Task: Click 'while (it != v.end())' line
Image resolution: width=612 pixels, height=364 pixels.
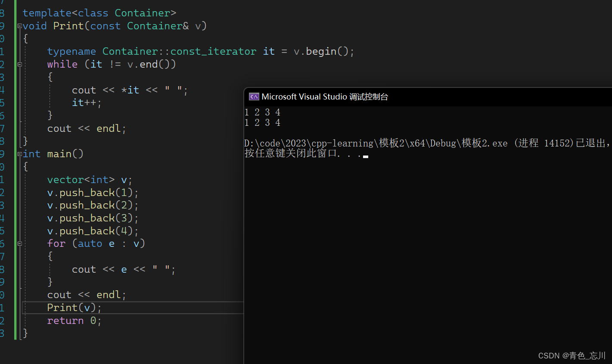Action: 112,64
